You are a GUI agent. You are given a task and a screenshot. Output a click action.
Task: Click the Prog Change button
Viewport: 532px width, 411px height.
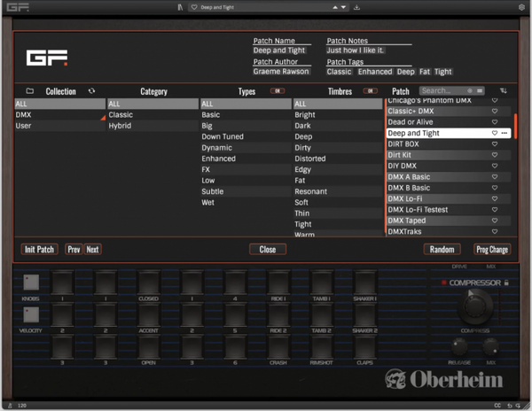click(492, 250)
